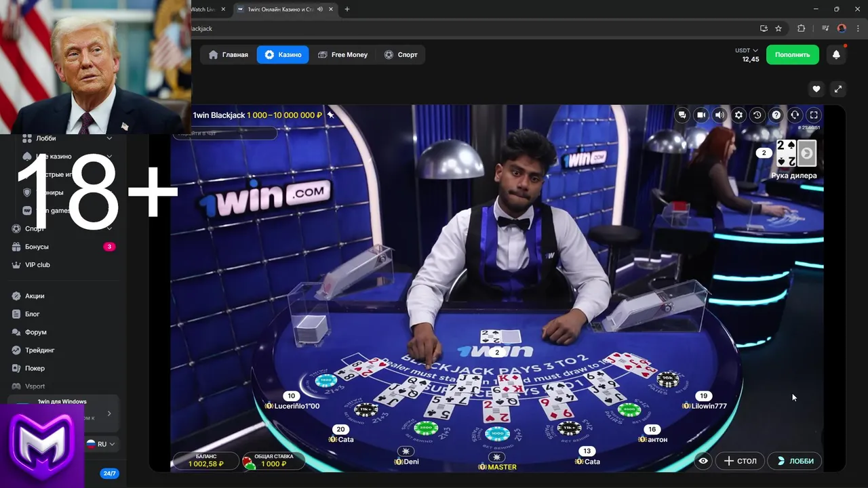Expand game frame with arrows icon
Viewport: 868px width, 488px height.
[x=837, y=89]
